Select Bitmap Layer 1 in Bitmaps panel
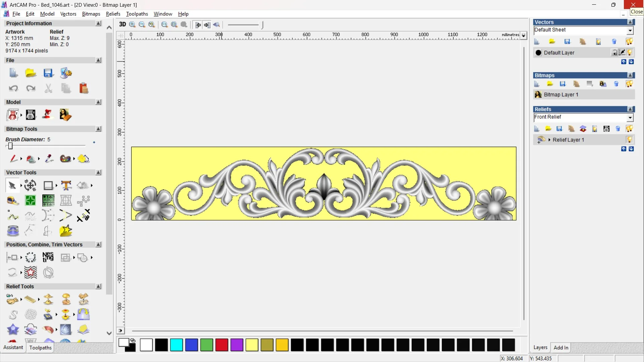The height and width of the screenshot is (362, 644). (x=561, y=95)
